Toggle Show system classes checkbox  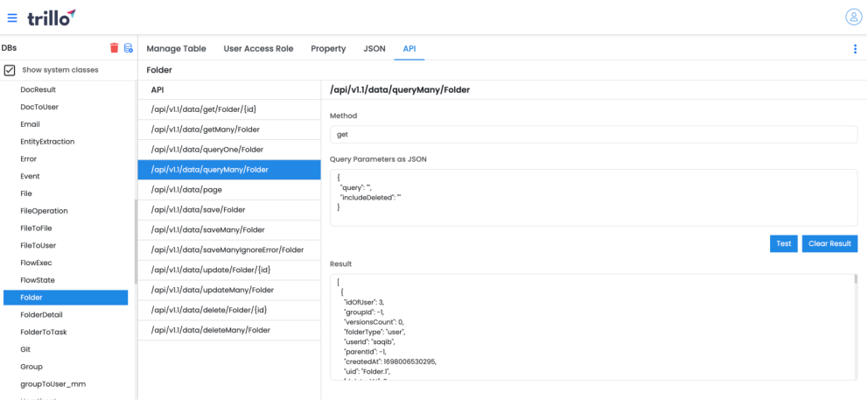point(10,70)
